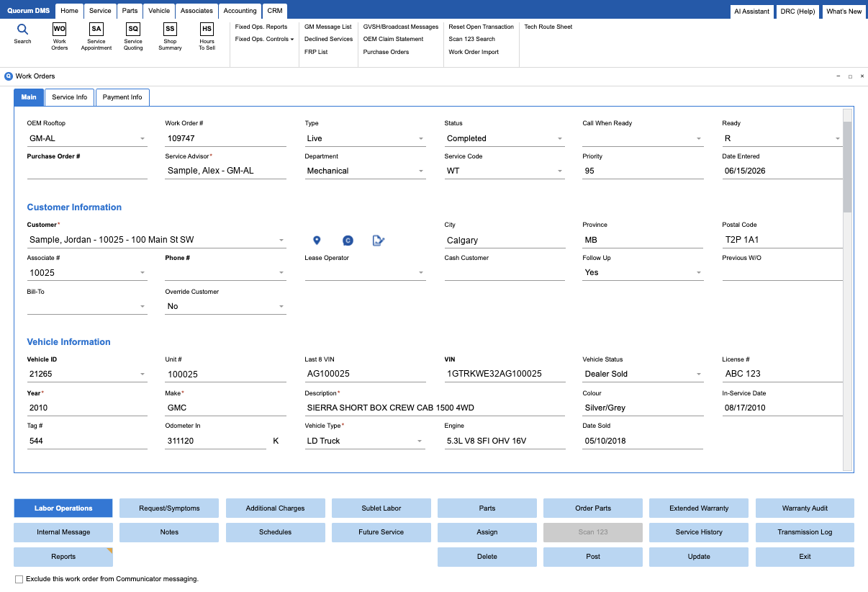Click the Service History button
The image size is (868, 592).
pos(699,532)
